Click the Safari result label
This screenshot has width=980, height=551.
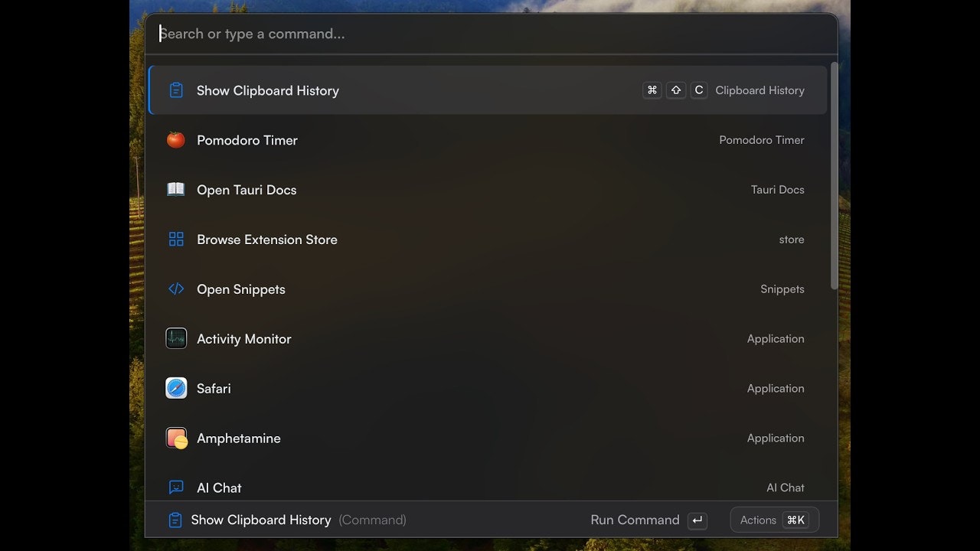[x=214, y=389]
